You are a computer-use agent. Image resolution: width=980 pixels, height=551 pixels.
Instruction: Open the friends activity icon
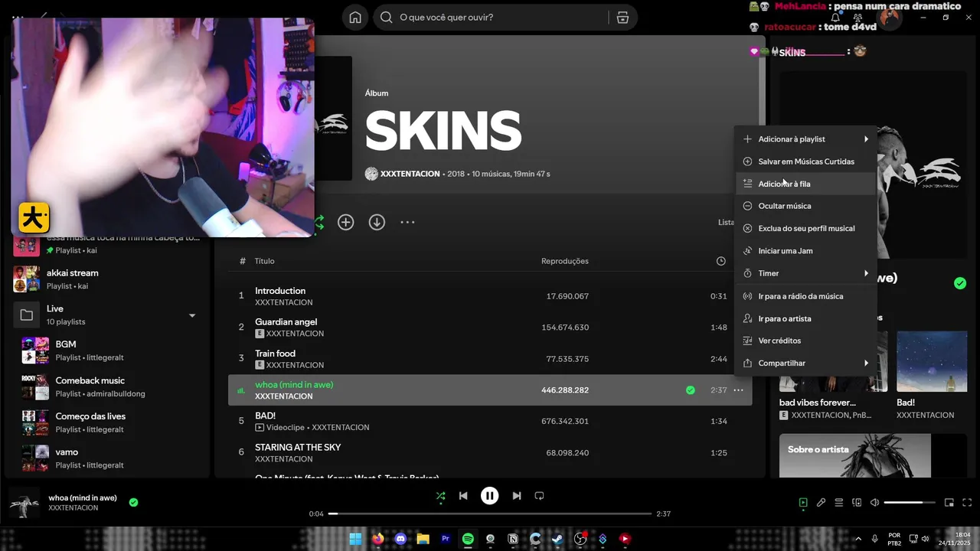[x=858, y=18]
